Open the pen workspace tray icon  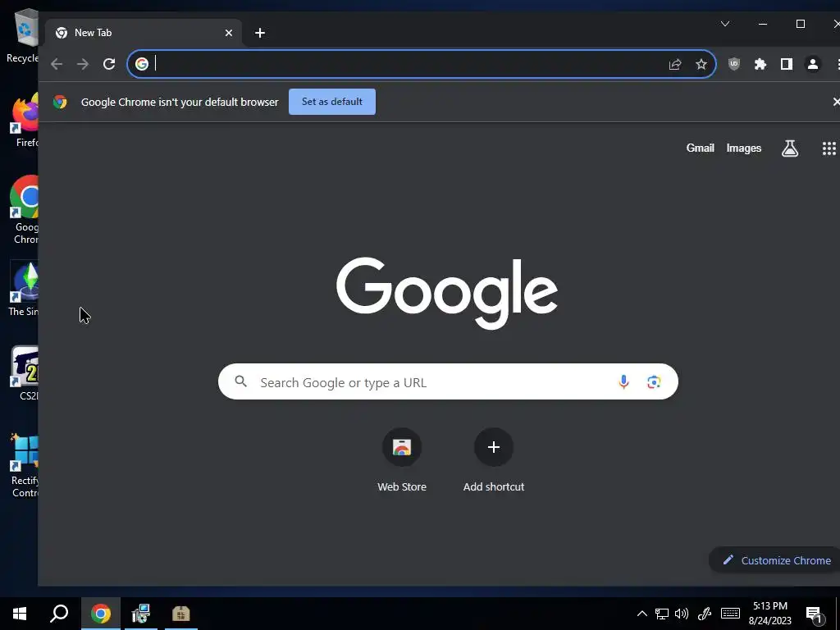coord(705,614)
